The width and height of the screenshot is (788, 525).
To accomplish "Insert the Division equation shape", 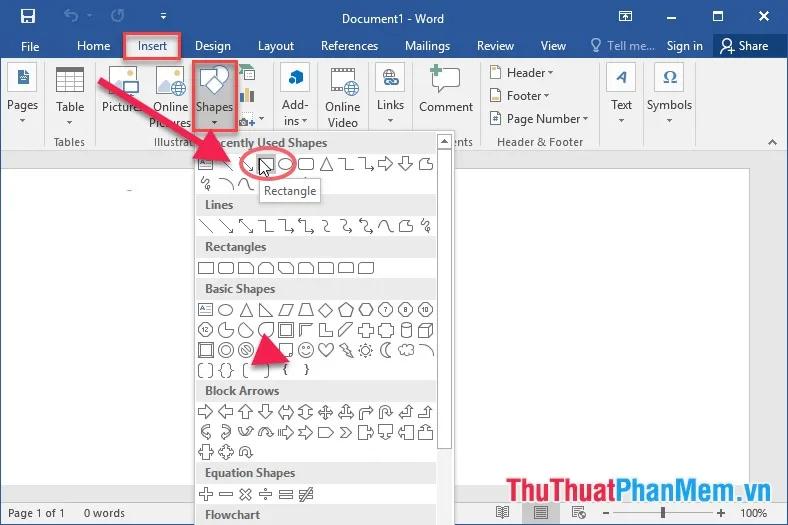I will click(x=266, y=494).
